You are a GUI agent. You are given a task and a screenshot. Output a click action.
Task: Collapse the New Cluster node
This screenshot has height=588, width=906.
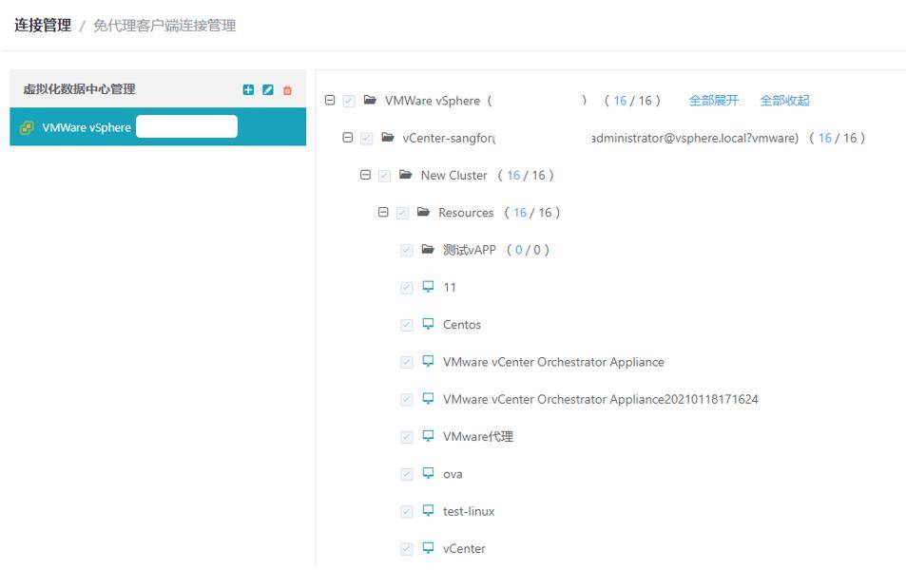click(365, 175)
